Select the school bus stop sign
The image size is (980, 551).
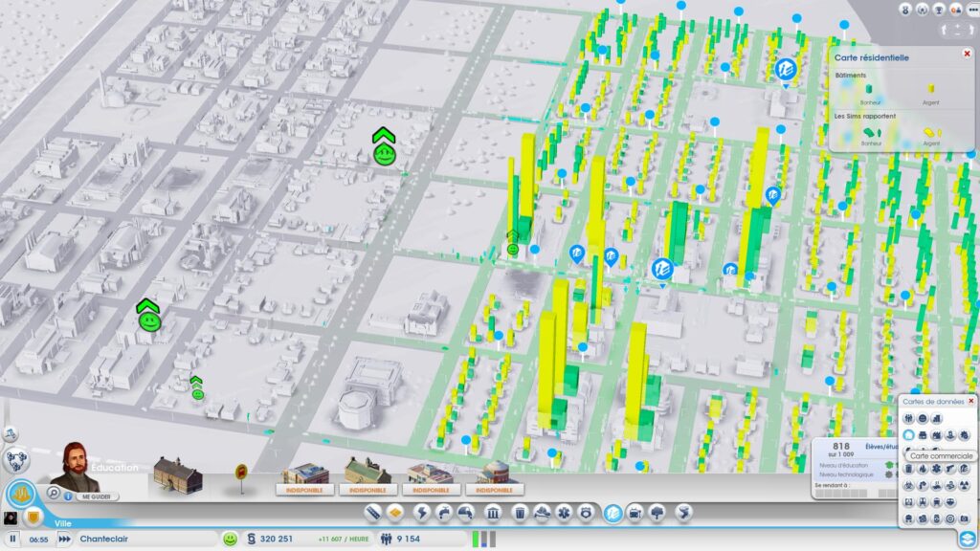[x=241, y=477]
